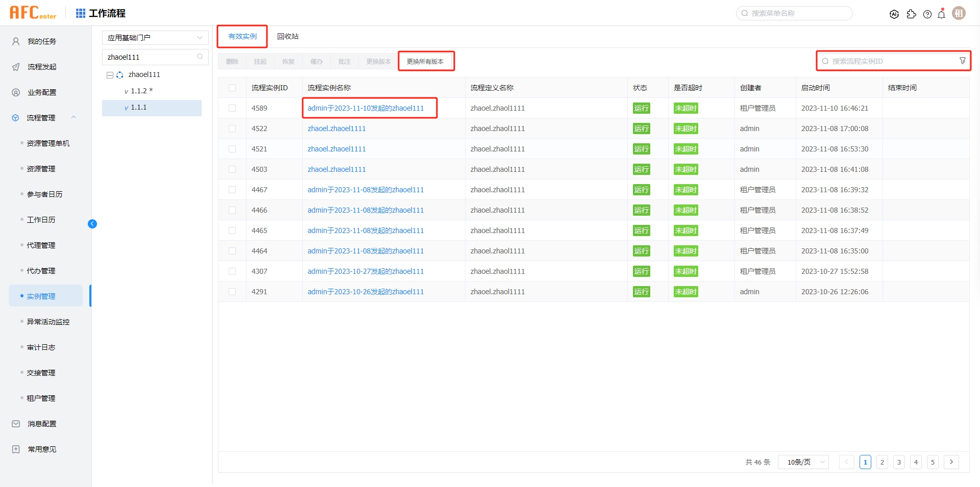This screenshot has width=980, height=487.
Task: Select the 有效实例 tab
Action: point(242,36)
